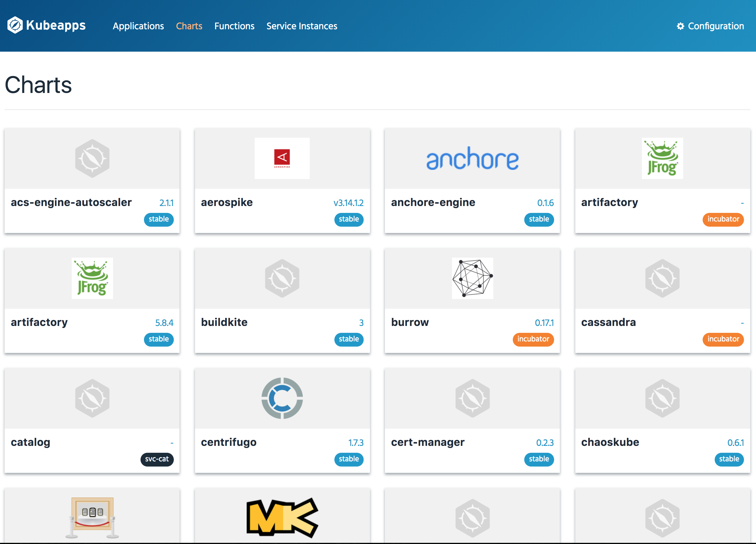Click JFrog logo on incubator artifactory card
The image size is (756, 544).
coord(662,158)
